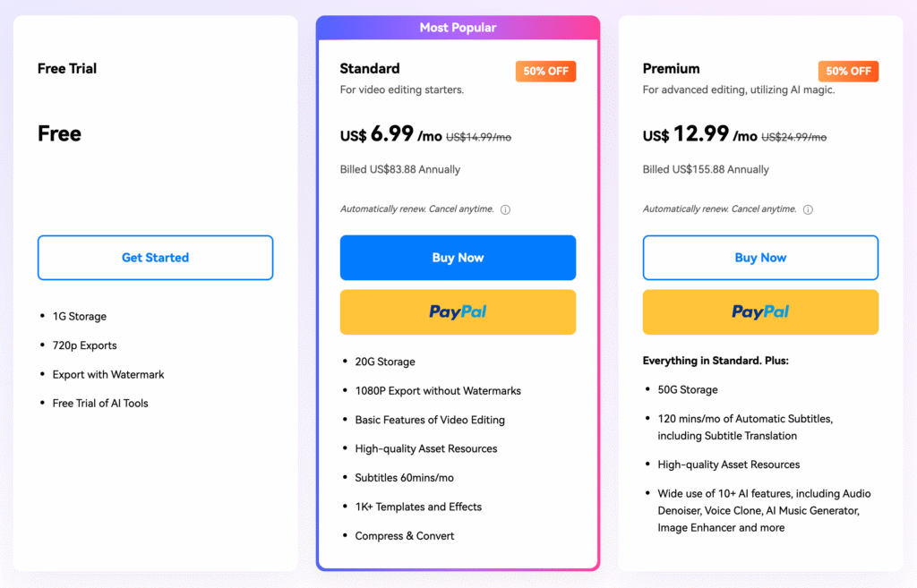Click the US$ 6.99 /mo price
The width and height of the screenshot is (917, 588).
click(390, 134)
